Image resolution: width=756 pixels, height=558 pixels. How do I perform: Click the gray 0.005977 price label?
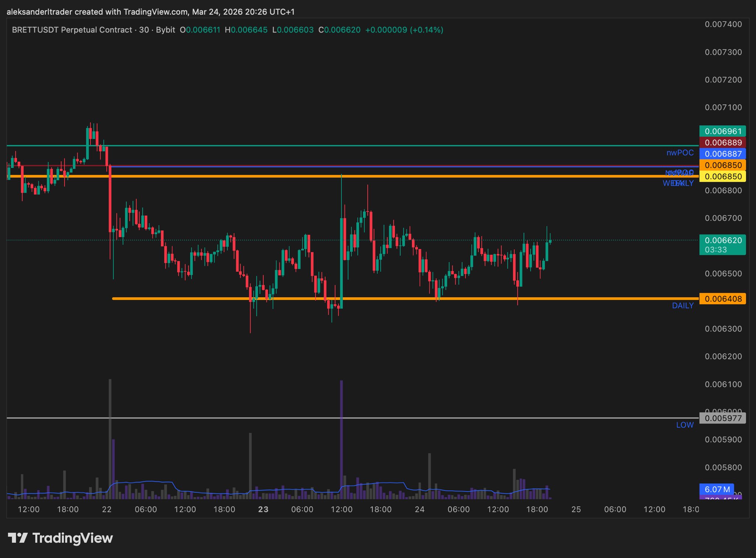coord(722,418)
